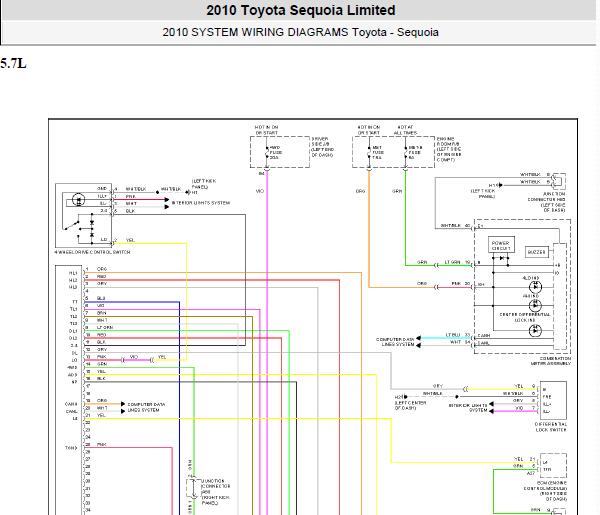600x515 pixels.
Task: Click the 'YEL' wire label at pin 21 of the controller
Action: (x=101, y=415)
